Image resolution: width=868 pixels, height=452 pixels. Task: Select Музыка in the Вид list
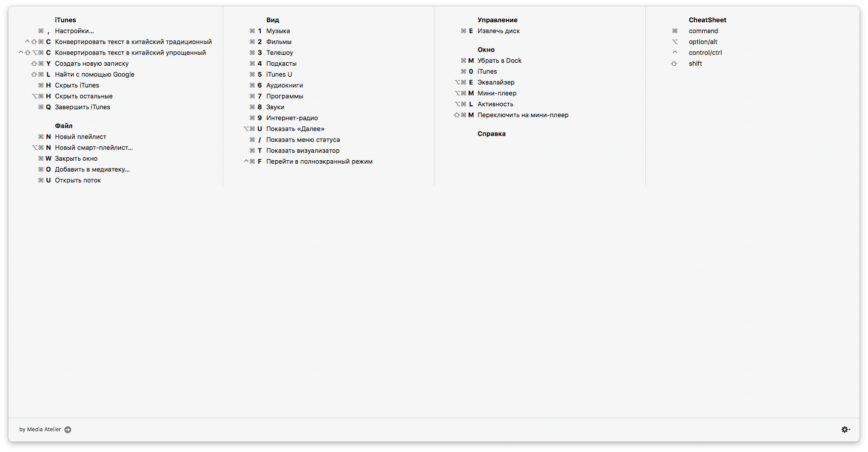tap(278, 31)
